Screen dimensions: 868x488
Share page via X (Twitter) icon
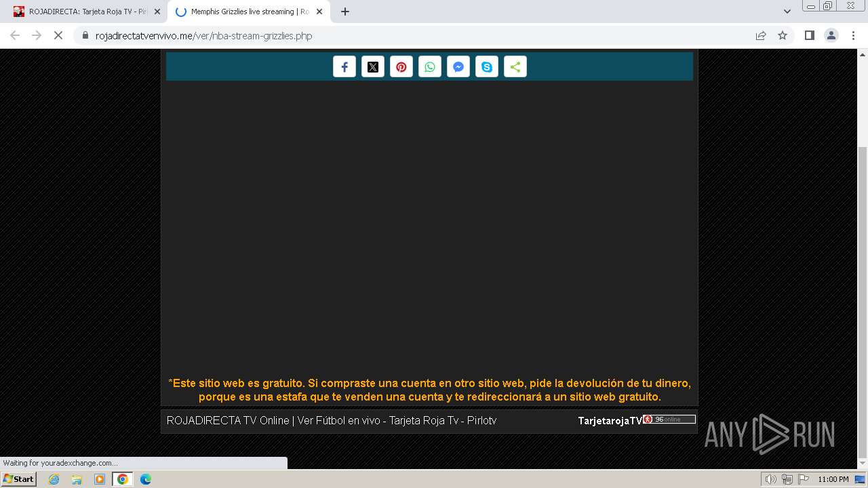pos(373,67)
